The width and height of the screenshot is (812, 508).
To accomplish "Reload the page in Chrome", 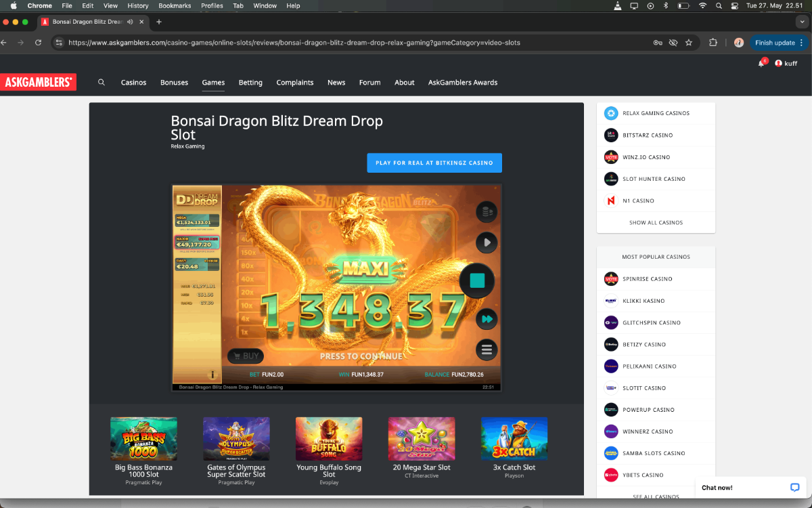I will 38,42.
